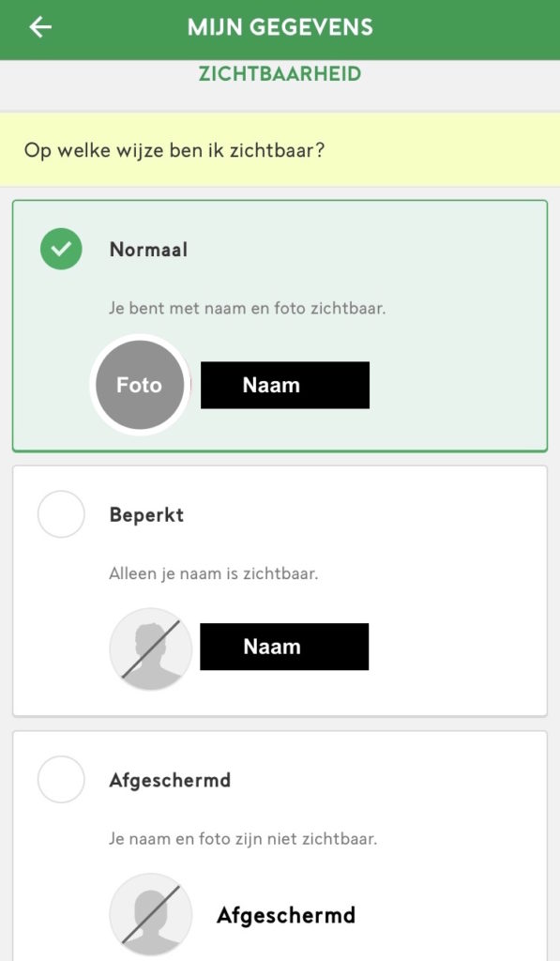560x961 pixels.
Task: Tap the black Naam box under Normaal
Action: pyautogui.click(x=285, y=385)
